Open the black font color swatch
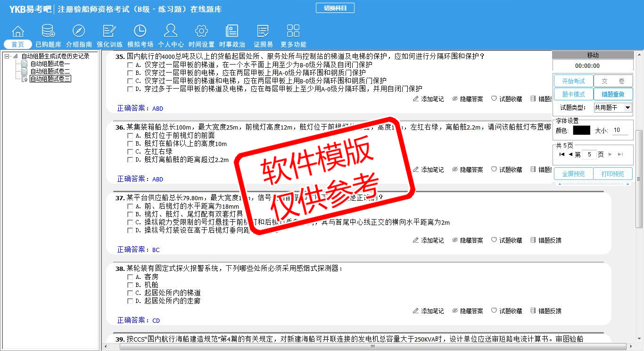 coord(581,131)
